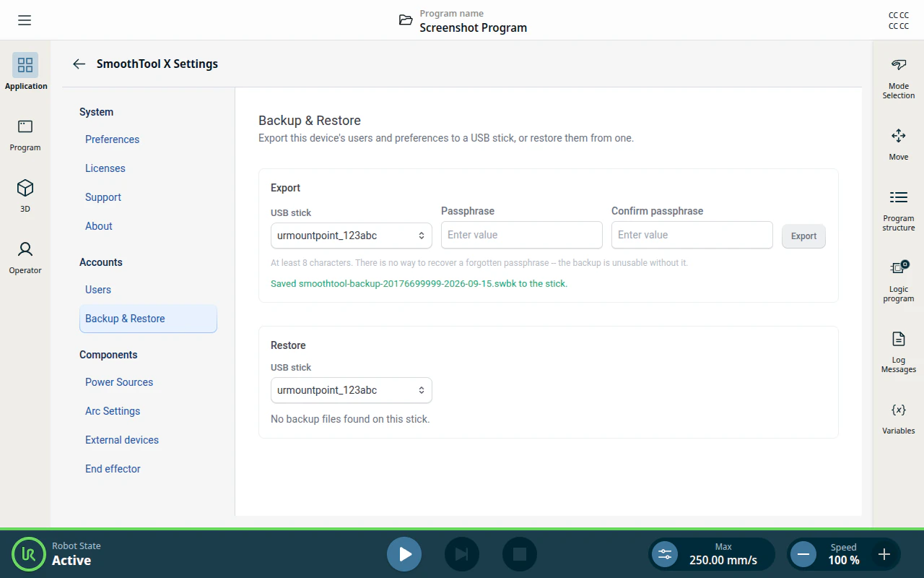Open Mode Selection panel
The height and width of the screenshot is (578, 924).
click(x=899, y=79)
